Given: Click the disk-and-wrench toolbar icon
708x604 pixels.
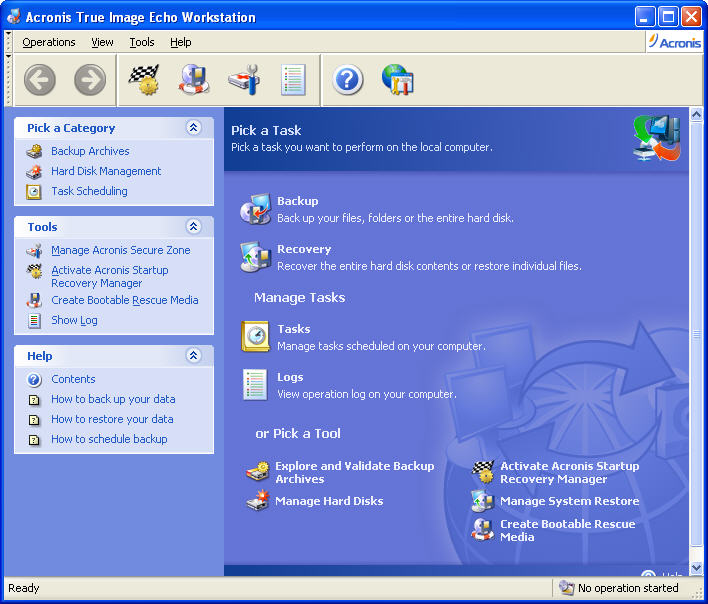Looking at the screenshot, I should point(243,79).
